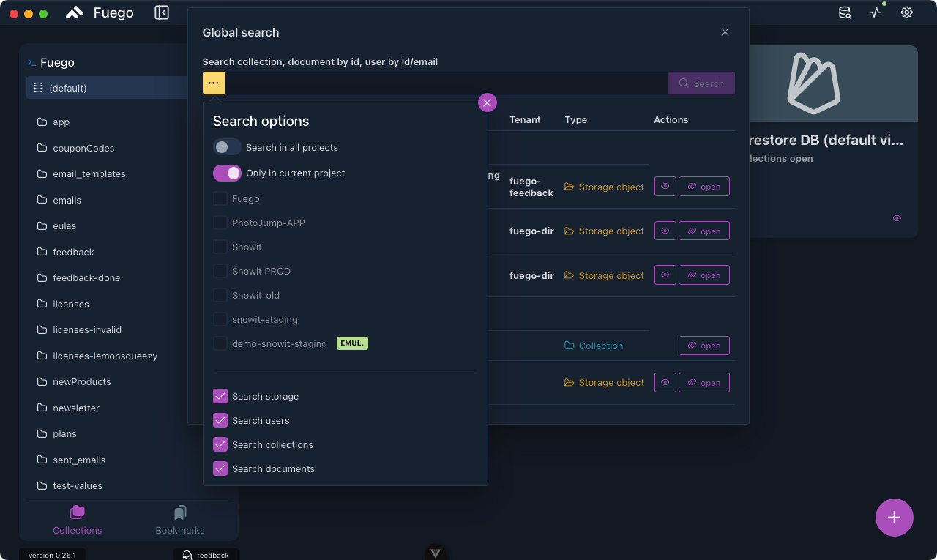
Task: Click the Tenant column header
Action: click(x=525, y=120)
